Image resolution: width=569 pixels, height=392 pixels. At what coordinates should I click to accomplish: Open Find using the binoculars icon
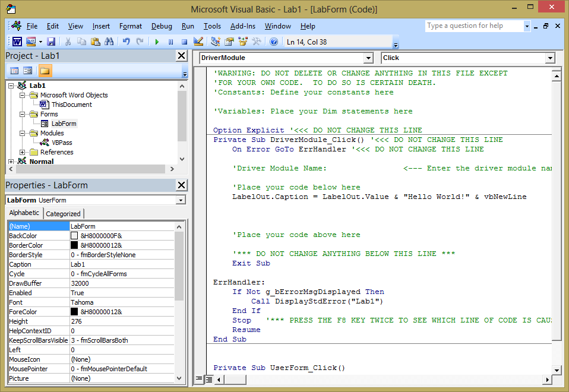(x=109, y=42)
